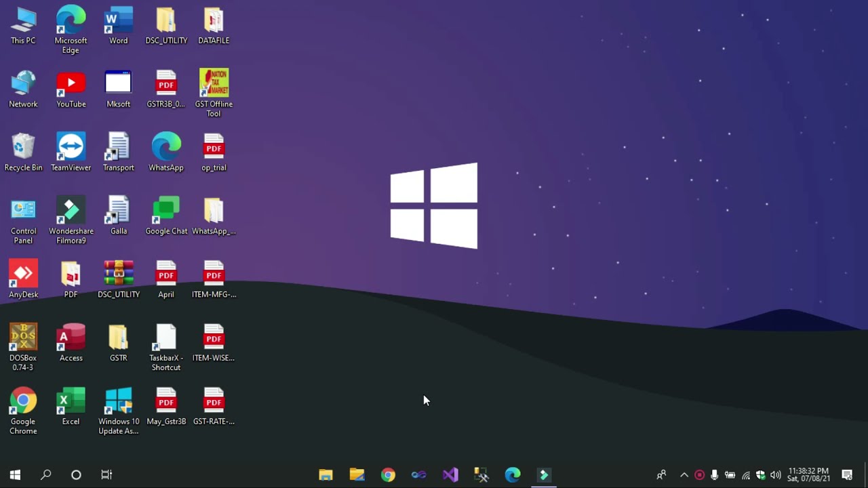This screenshot has height=488, width=868.
Task: Open clock and calendar flyout
Action: [808, 474]
